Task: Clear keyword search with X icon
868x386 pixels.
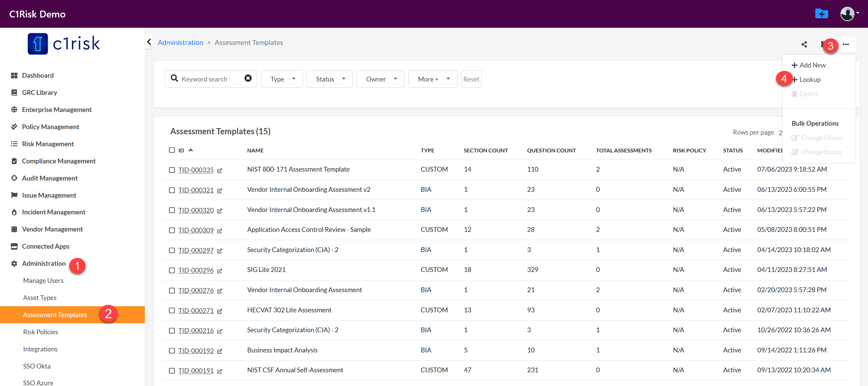Action: click(x=248, y=78)
